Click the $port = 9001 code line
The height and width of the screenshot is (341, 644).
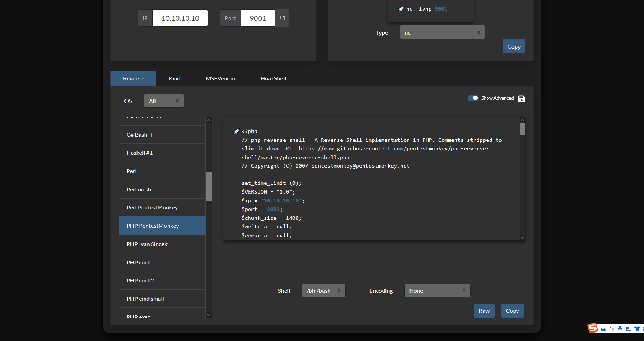click(x=262, y=209)
